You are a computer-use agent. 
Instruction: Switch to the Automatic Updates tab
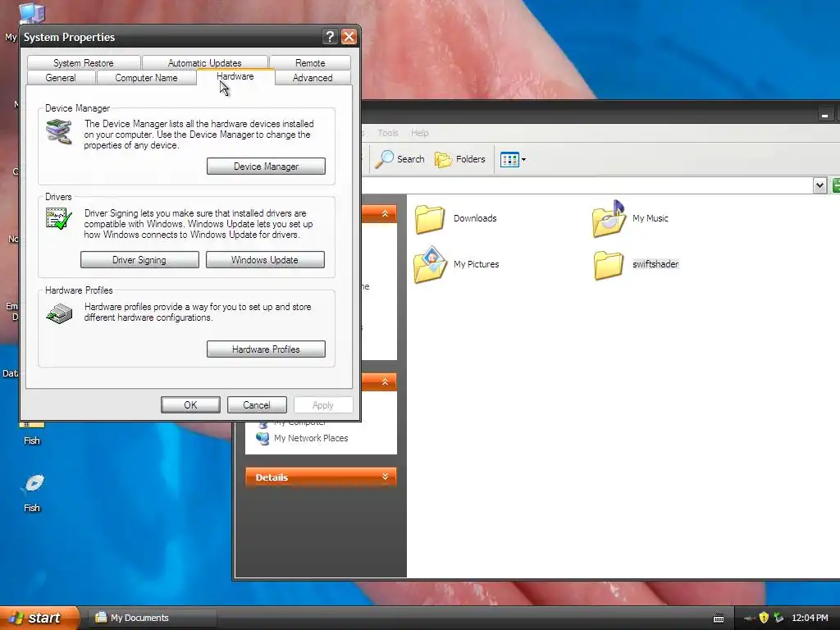coord(204,62)
